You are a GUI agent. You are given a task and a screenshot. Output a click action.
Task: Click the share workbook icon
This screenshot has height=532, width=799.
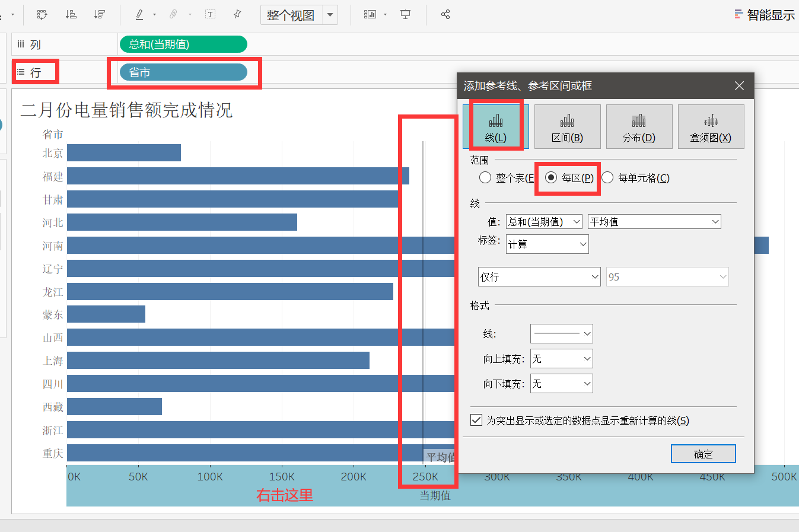click(x=445, y=14)
